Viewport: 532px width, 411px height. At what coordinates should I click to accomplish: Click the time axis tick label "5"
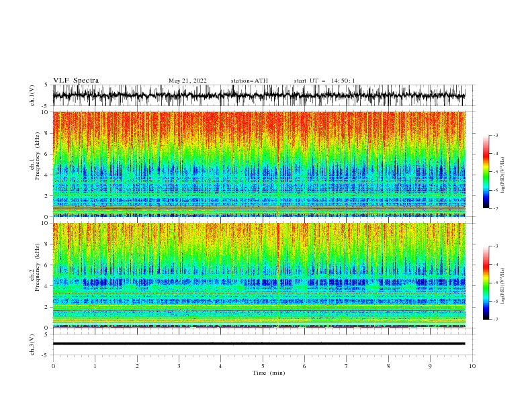click(263, 366)
